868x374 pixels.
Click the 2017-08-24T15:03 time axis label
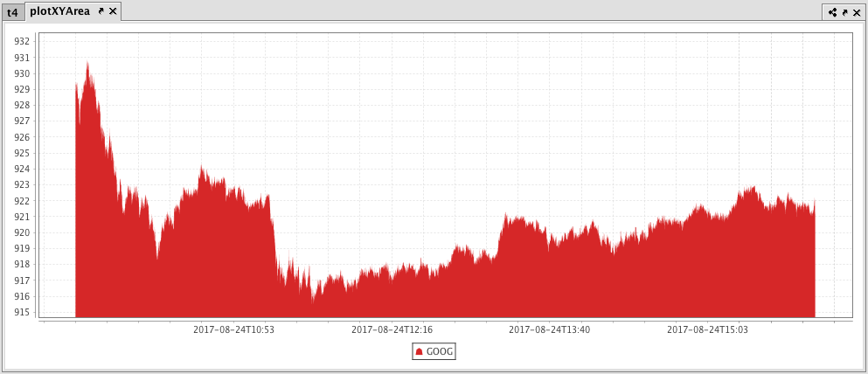707,329
